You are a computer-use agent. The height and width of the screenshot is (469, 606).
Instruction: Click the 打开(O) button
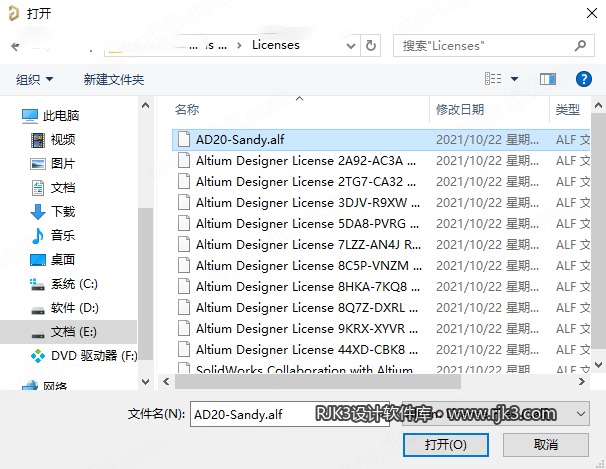pos(446,445)
